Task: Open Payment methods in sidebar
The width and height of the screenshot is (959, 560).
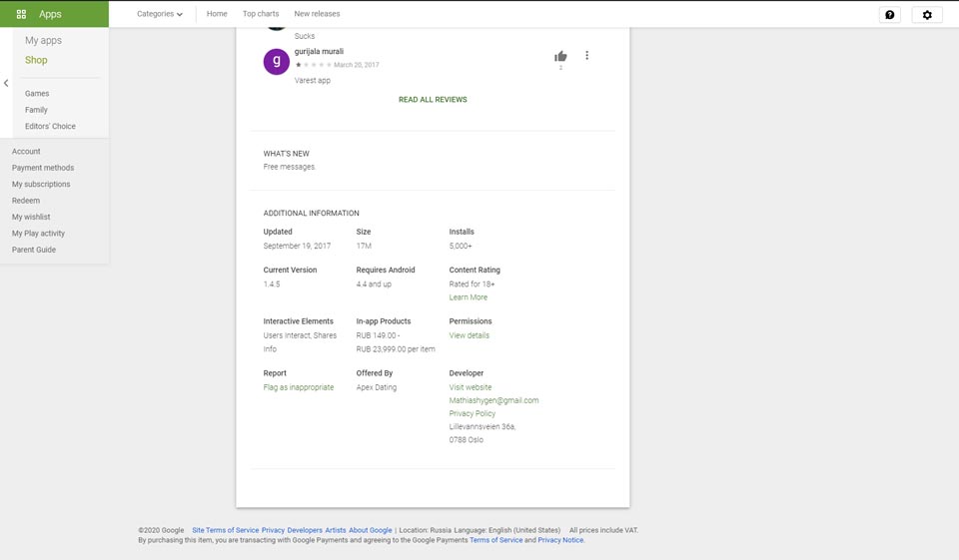Action: tap(43, 168)
